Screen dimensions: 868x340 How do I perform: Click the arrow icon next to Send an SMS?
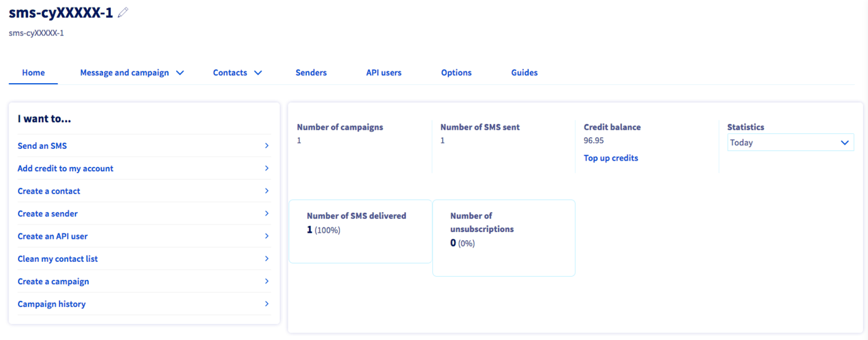coord(267,146)
